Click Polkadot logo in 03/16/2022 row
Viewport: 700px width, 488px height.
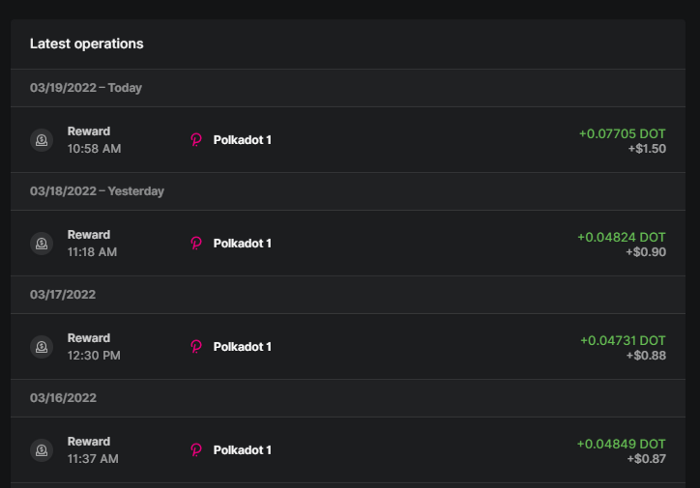point(197,450)
